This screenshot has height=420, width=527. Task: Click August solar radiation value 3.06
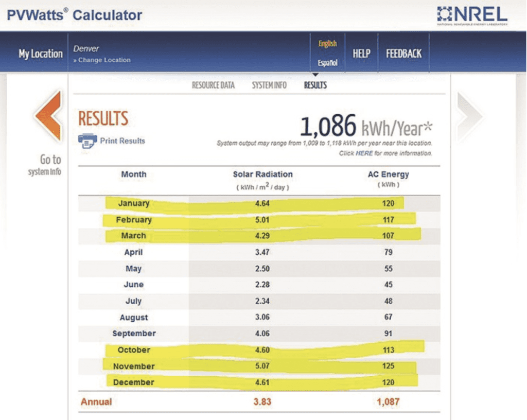click(x=262, y=317)
